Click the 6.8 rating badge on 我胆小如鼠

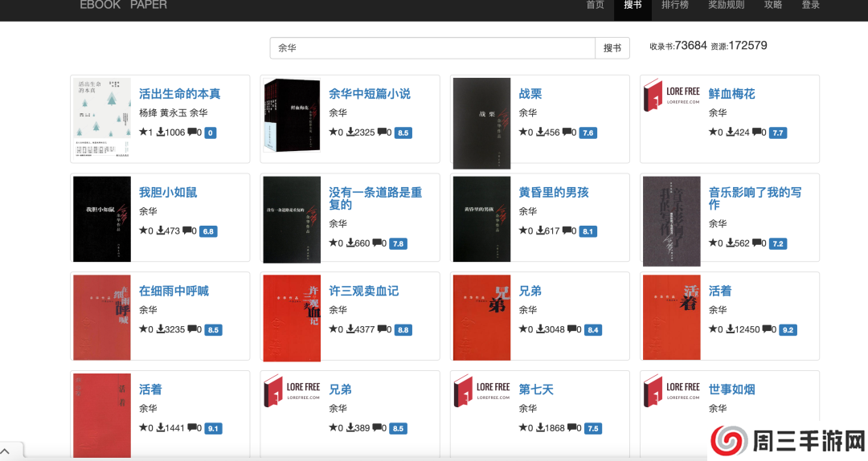tap(208, 231)
